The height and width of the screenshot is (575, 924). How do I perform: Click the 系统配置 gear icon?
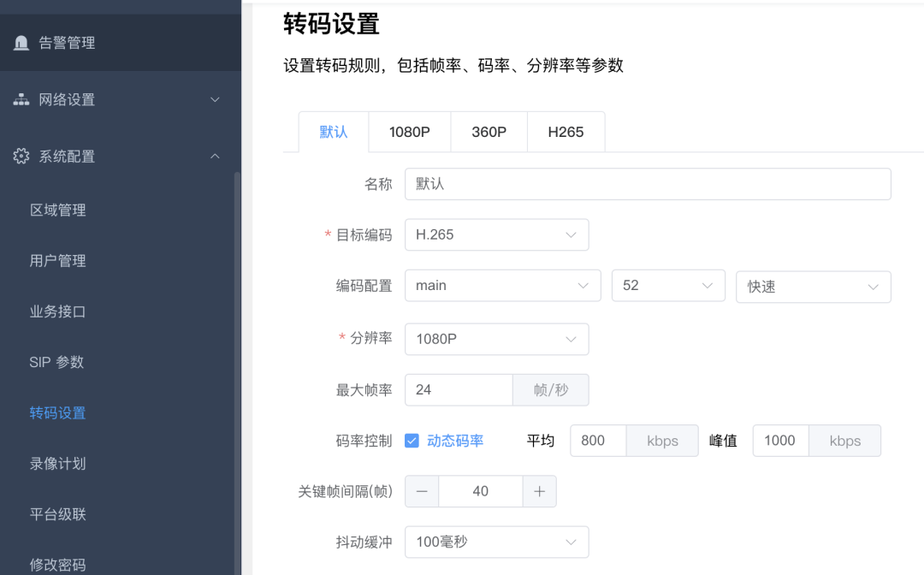21,156
